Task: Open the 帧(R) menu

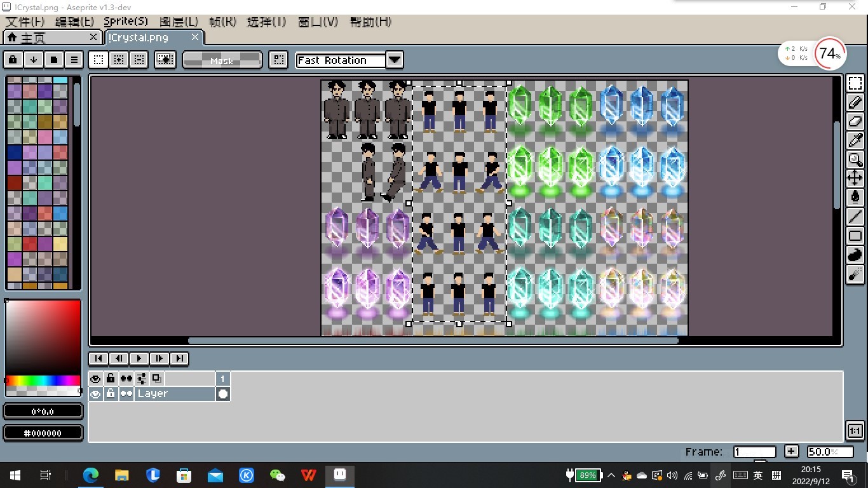Action: (222, 22)
